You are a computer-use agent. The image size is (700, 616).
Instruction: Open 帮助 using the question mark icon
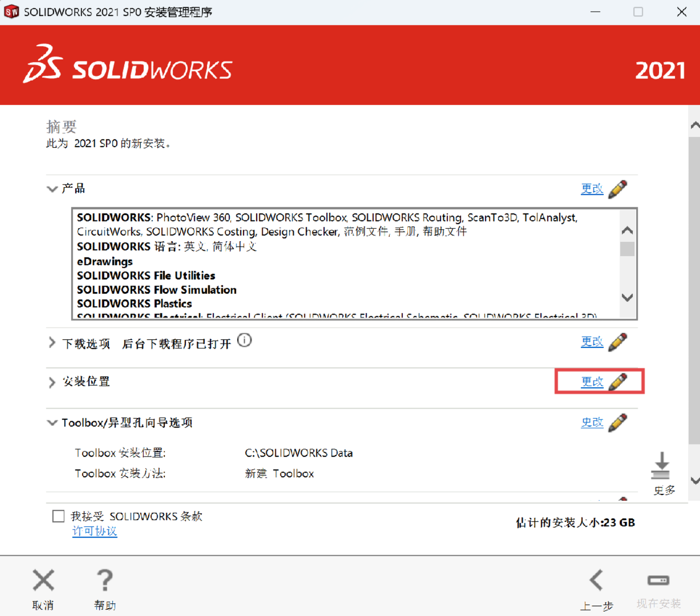(105, 581)
